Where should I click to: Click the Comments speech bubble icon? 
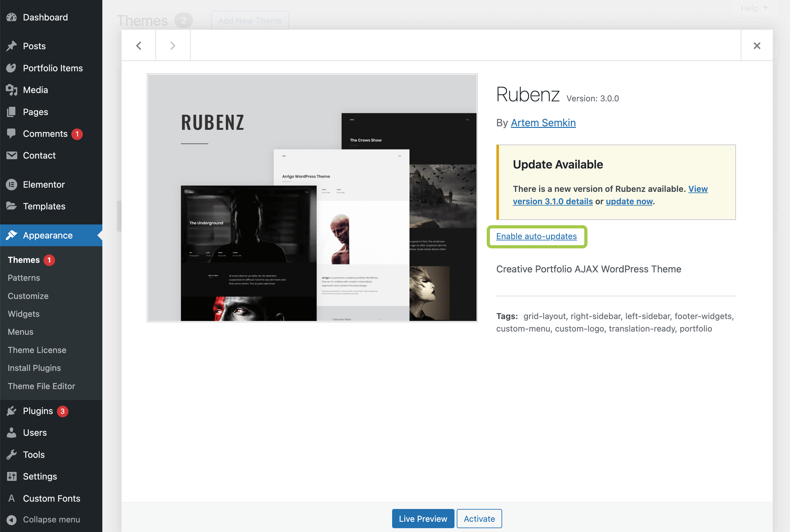(12, 134)
